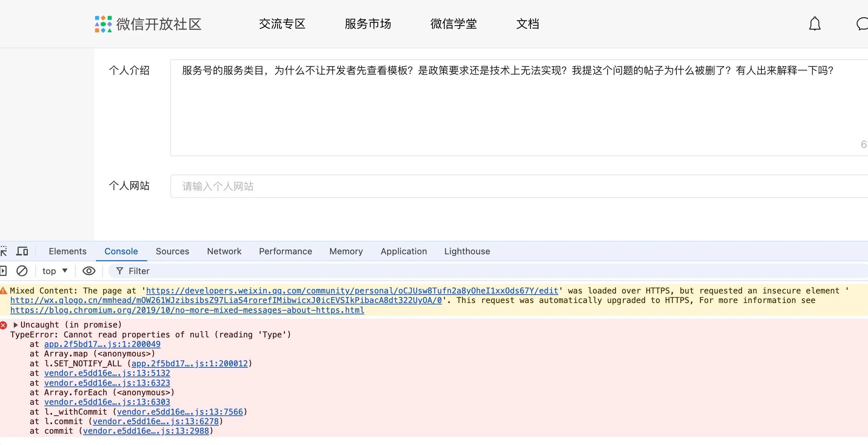Open the Lighthouse tab

[467, 251]
